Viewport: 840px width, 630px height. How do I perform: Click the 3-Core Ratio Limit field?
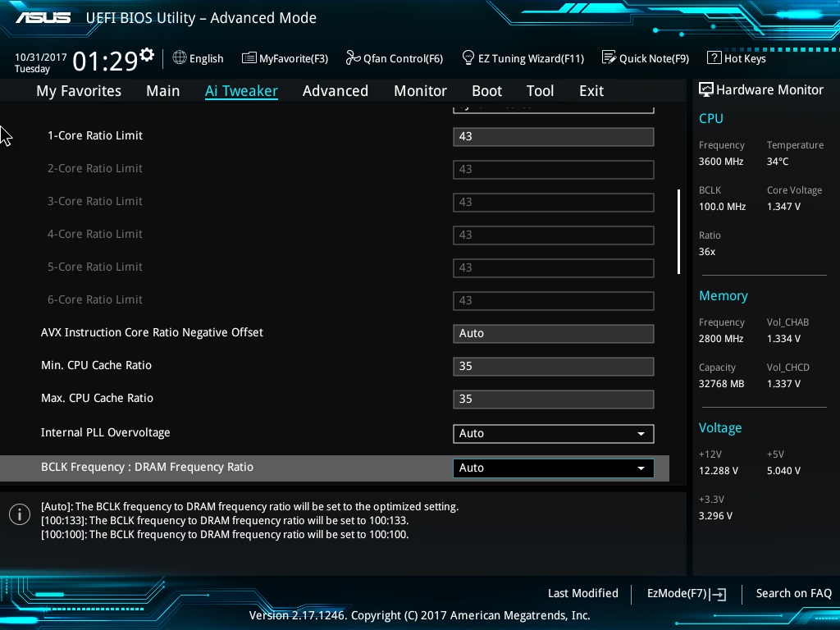coord(554,202)
